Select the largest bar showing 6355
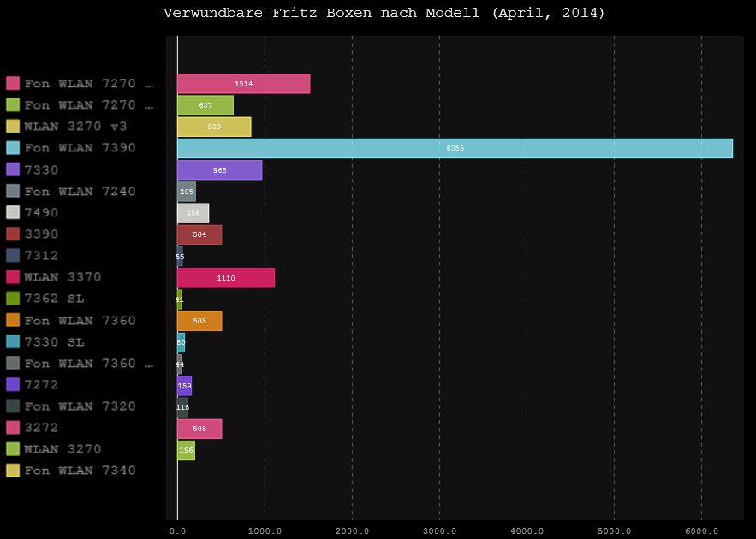Image resolution: width=756 pixels, height=539 pixels. pos(455,148)
